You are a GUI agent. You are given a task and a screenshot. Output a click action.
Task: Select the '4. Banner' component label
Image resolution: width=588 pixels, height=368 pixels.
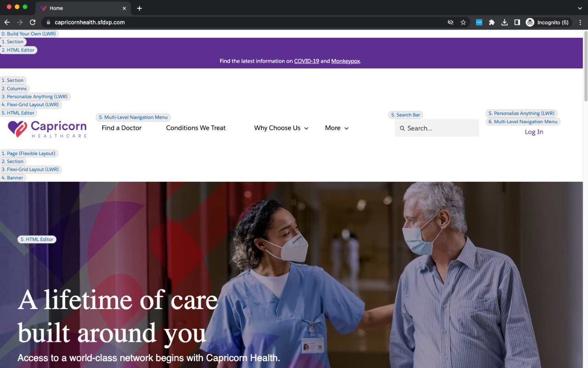pos(13,178)
